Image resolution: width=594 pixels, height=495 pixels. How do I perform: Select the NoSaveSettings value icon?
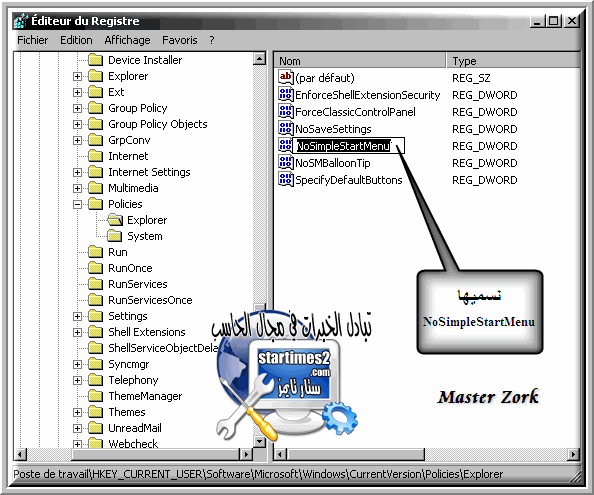[x=286, y=128]
